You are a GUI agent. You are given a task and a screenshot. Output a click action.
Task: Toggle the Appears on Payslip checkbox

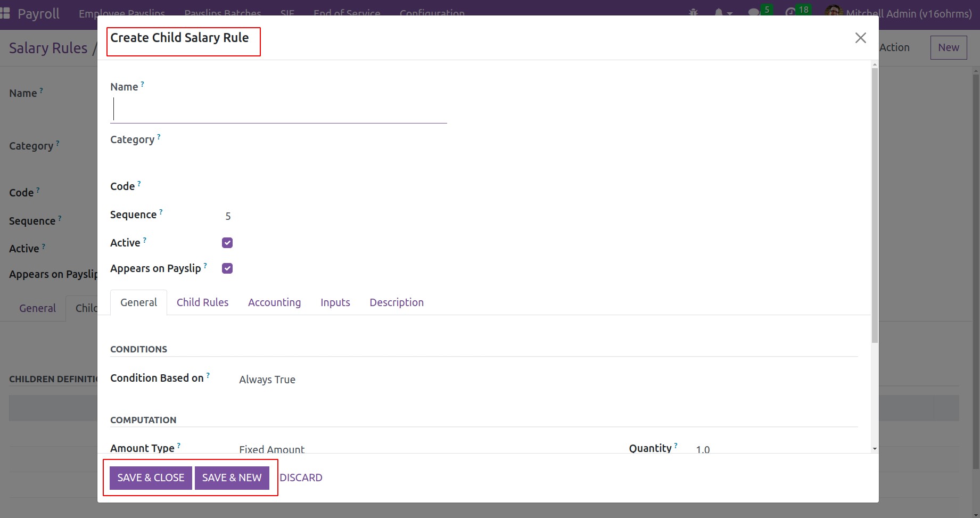tap(227, 268)
